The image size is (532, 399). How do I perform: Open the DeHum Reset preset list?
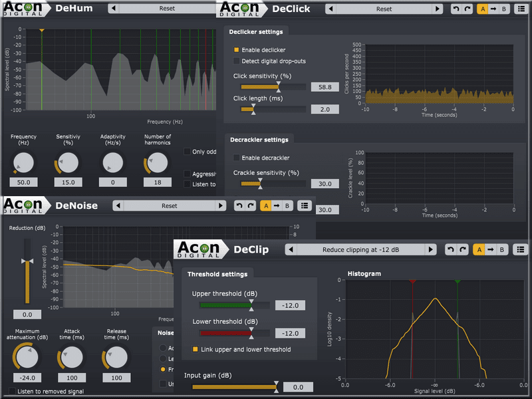pyautogui.click(x=168, y=9)
